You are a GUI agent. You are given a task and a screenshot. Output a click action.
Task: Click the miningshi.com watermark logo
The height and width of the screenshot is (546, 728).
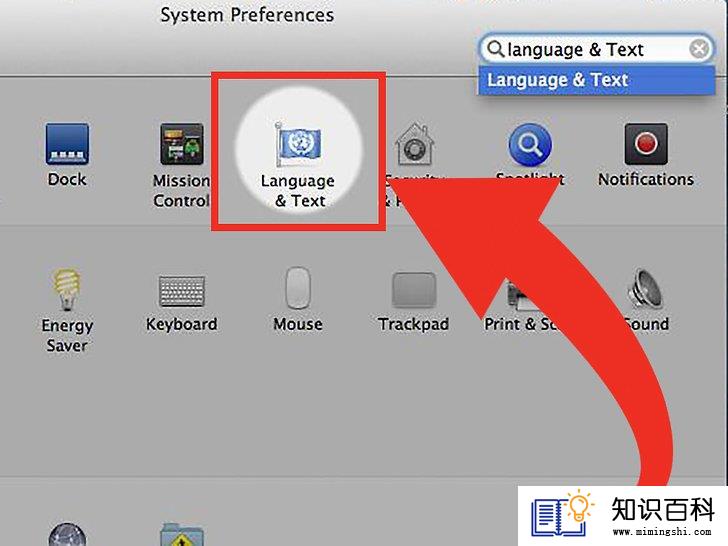623,515
